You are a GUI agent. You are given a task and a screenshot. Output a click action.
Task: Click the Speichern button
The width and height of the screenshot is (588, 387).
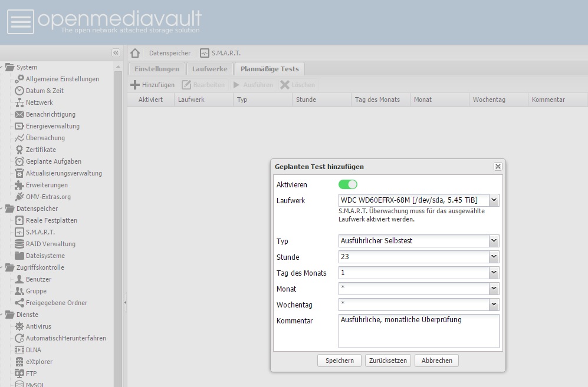[339, 360]
